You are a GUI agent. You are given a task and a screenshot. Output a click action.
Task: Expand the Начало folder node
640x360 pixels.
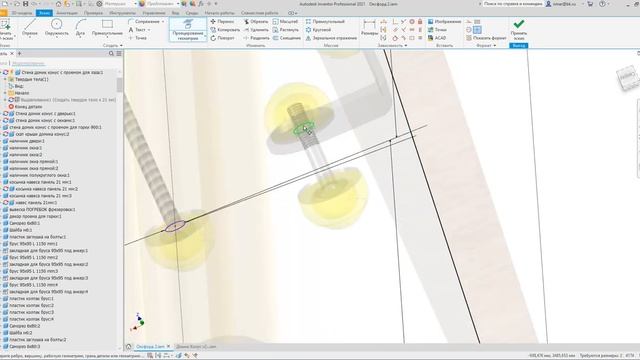5,93
